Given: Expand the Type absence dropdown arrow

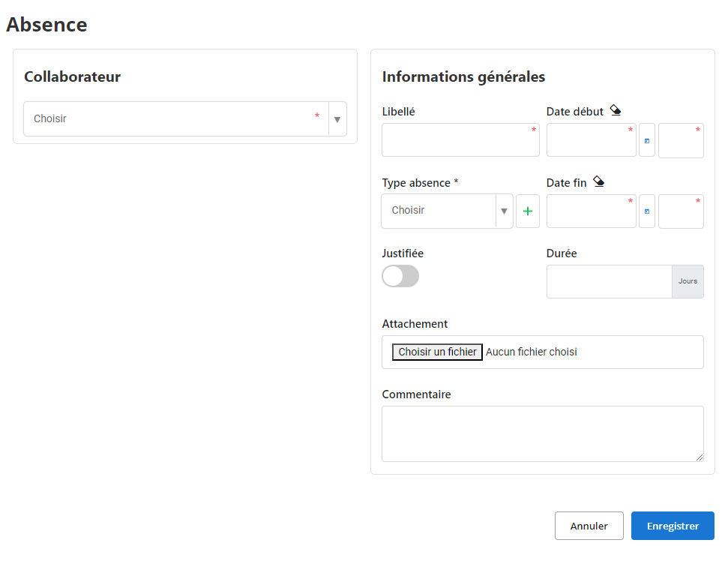Looking at the screenshot, I should click(504, 211).
